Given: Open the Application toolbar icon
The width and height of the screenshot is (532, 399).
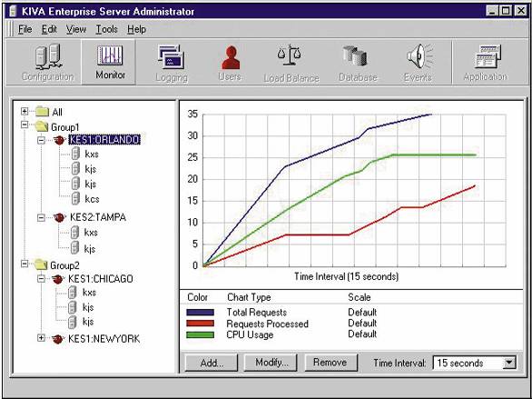Looking at the screenshot, I should 486,63.
